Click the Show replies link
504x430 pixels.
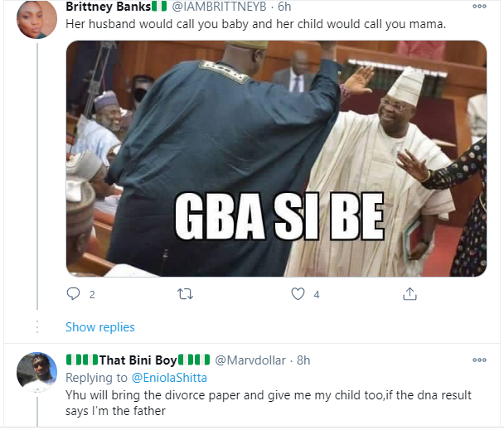[99, 326]
